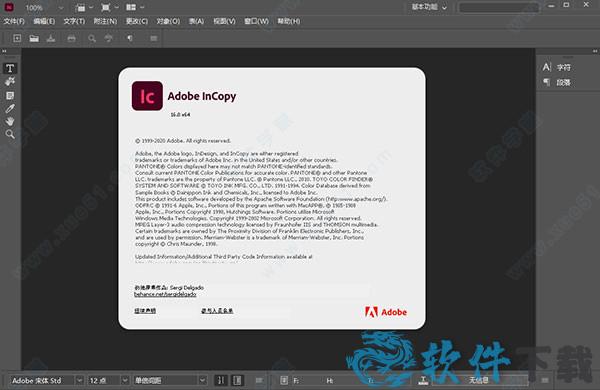Click the Ic InCopy logo in About dialog
The image size is (600, 390).
coord(147,96)
